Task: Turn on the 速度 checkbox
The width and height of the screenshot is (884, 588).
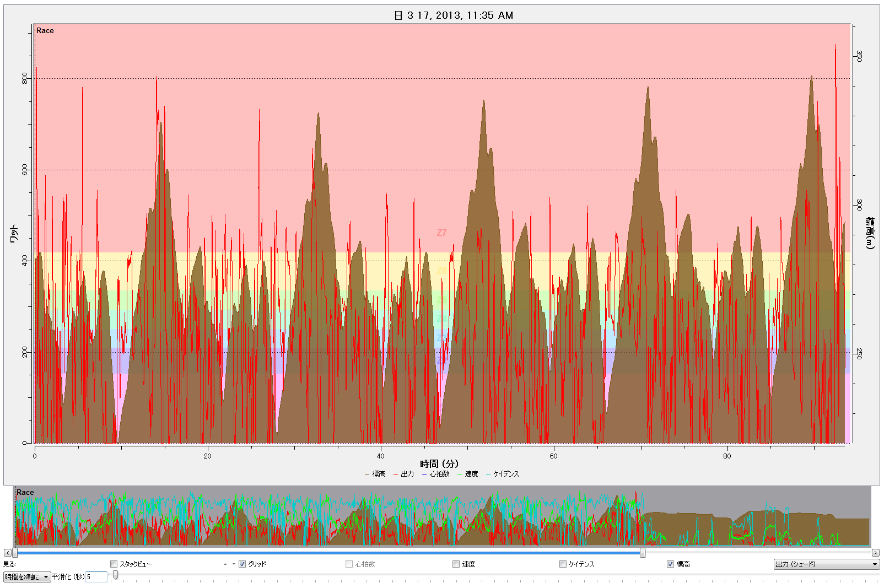Action: coord(456,564)
